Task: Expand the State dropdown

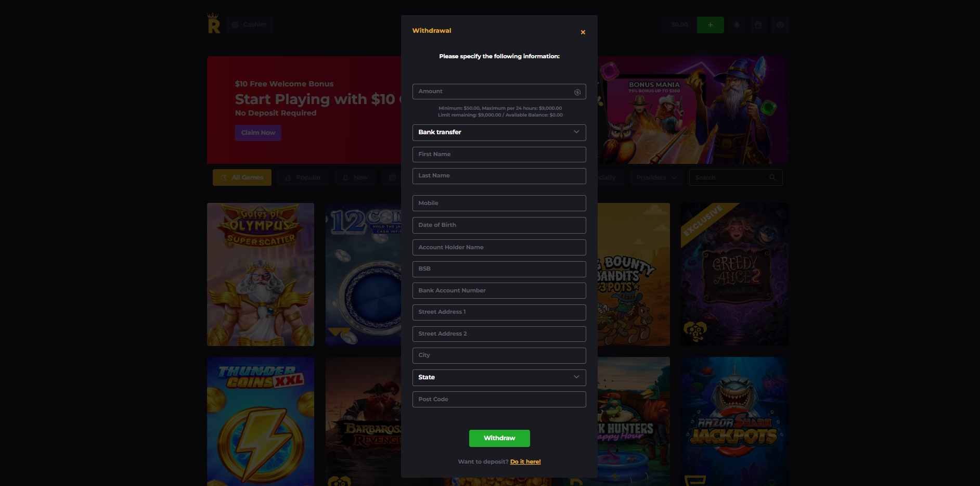Action: click(499, 377)
